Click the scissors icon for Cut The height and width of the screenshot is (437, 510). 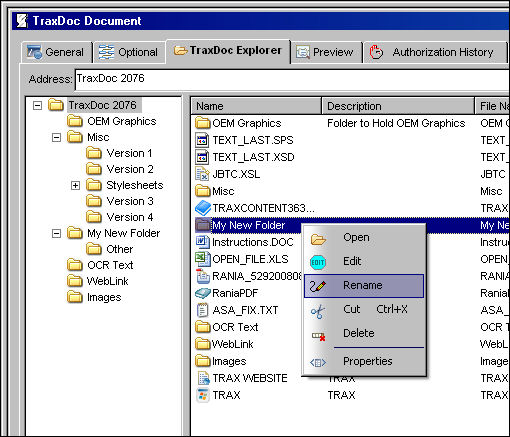[x=318, y=312]
